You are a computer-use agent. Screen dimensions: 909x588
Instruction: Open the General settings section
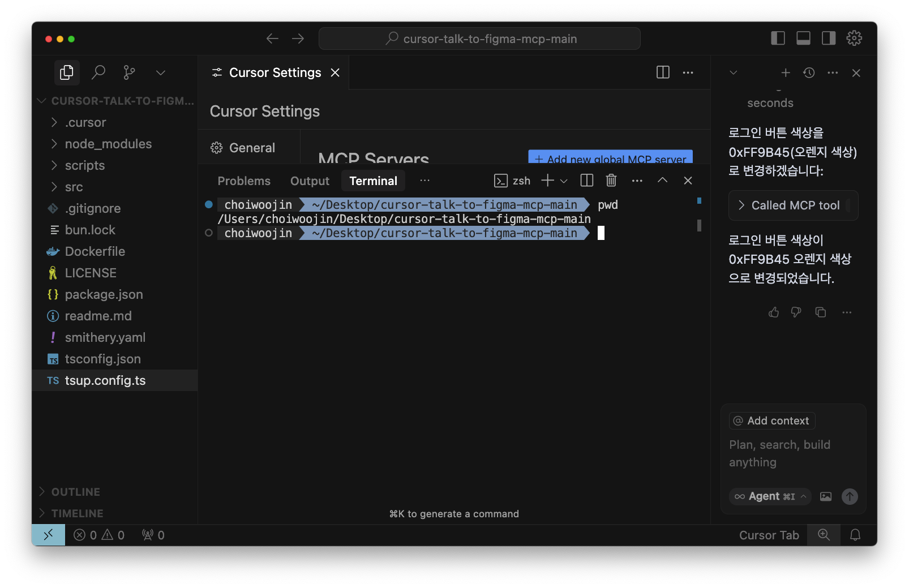243,148
